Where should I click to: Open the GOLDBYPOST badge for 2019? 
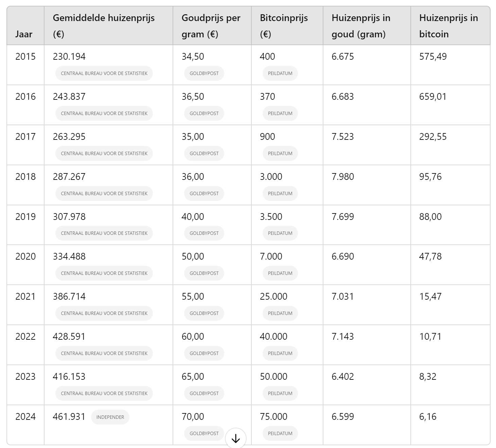204,233
